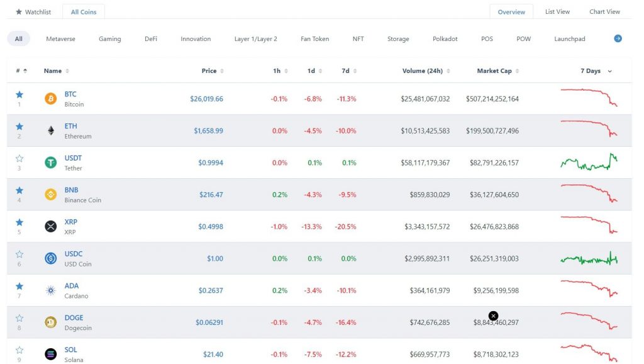Unstar XRP from the watchlist
Image resolution: width=644 pixels, height=364 pixels.
tap(19, 222)
